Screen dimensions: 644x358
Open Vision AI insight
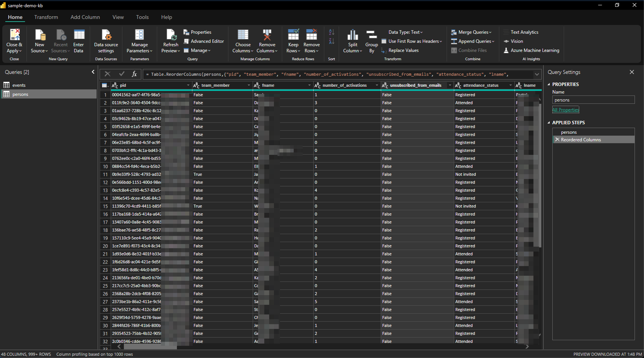(513, 41)
